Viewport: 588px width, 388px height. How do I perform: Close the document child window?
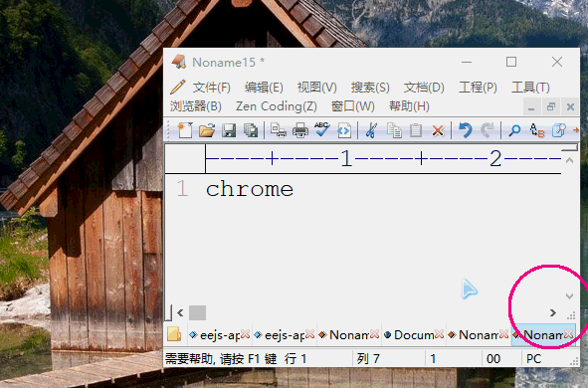pos(570,107)
